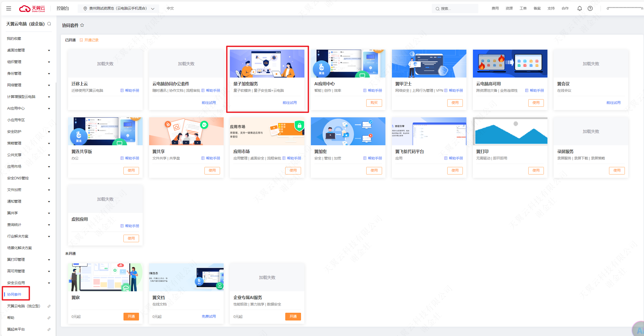This screenshot has width=644, height=336.
Task: Open the hamburger menu icon
Action: tap(9, 9)
